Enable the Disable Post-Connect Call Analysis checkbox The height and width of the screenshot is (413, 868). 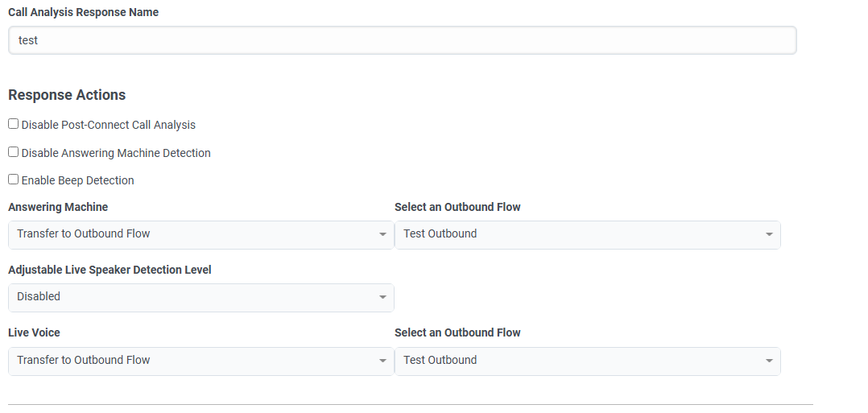[x=14, y=124]
